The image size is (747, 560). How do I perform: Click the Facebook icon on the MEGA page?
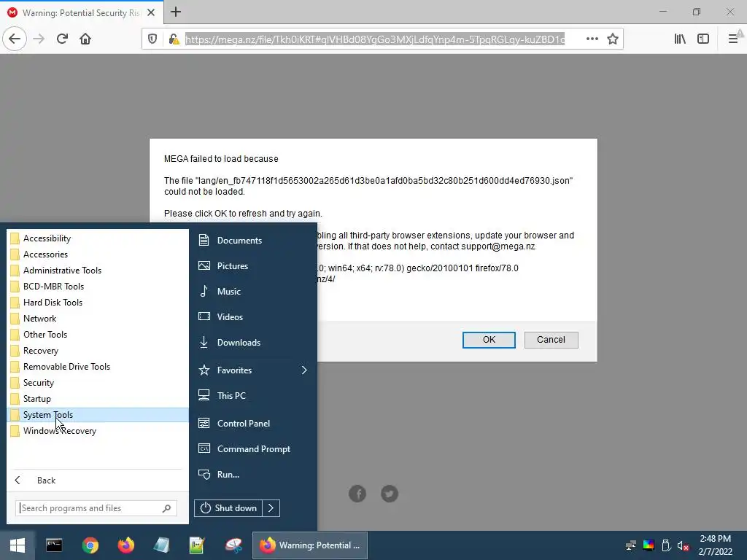point(357,494)
